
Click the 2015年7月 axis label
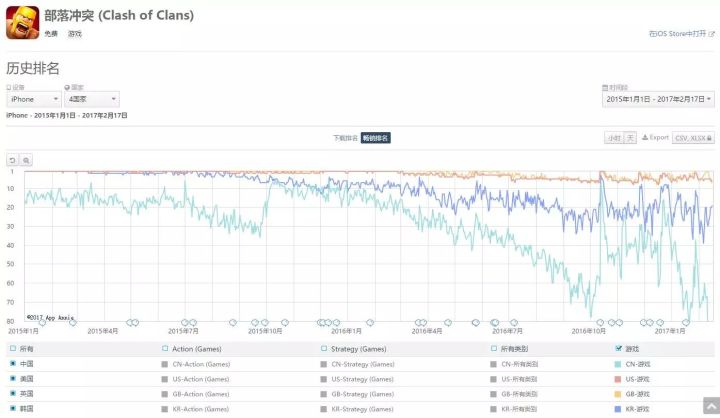[183, 331]
